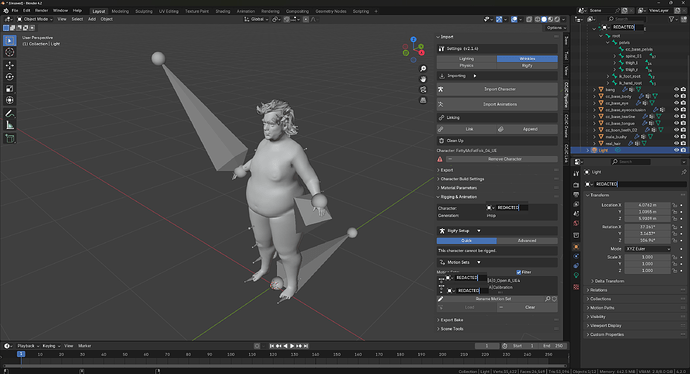Click the Clear motion set button
Viewport: 690px width, 374px height.
point(528,308)
